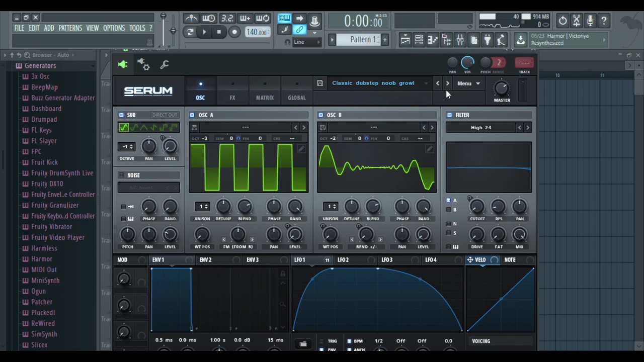Change the OSC A unison voice count
Viewport: 644px width, 362px height.
coord(202,207)
